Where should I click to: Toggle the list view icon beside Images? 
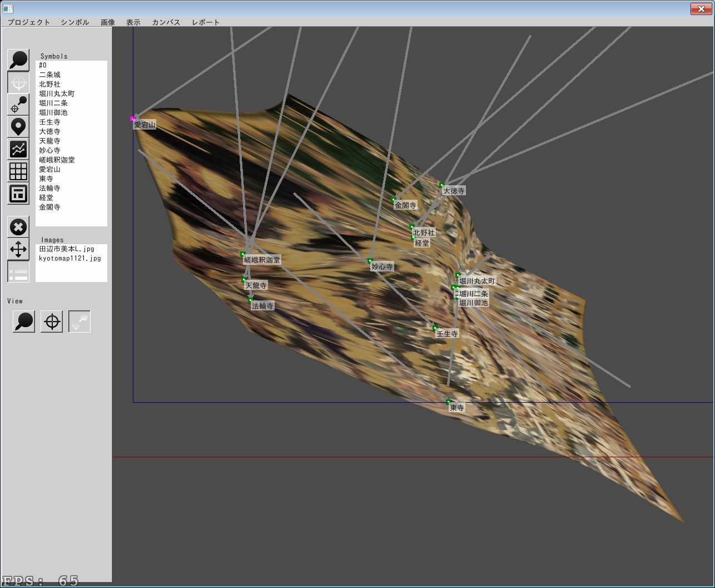pos(18,271)
